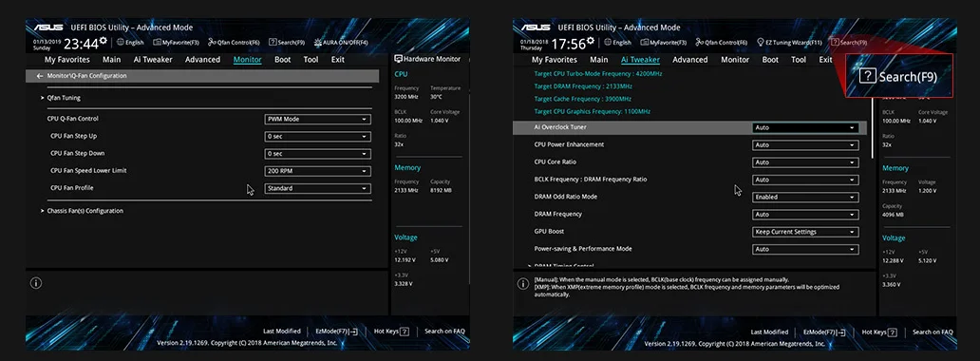Select Exit tab in left BIOS screen
This screenshot has width=980, height=361.
[x=338, y=60]
